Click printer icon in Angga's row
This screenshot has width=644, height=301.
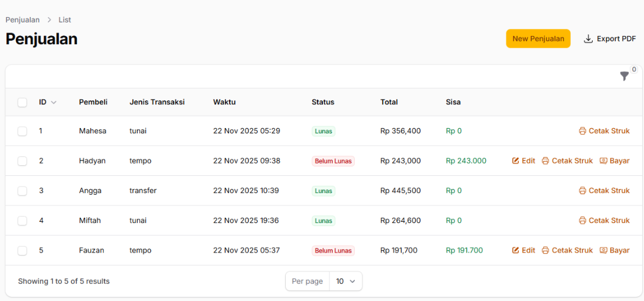[583, 191]
